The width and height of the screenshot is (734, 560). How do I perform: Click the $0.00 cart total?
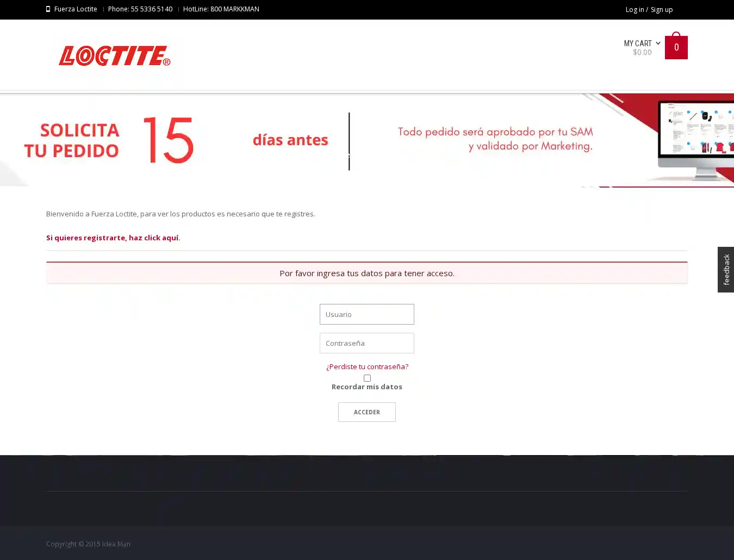point(642,53)
